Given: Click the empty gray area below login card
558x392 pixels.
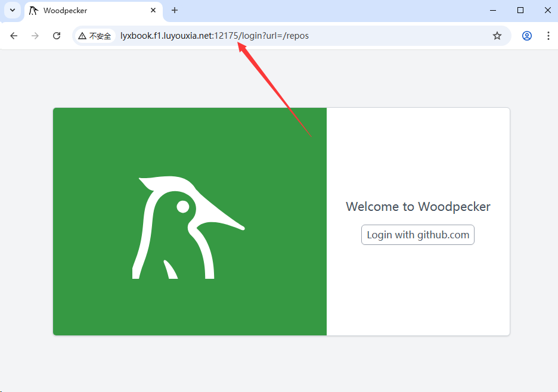Looking at the screenshot, I should tap(280, 363).
